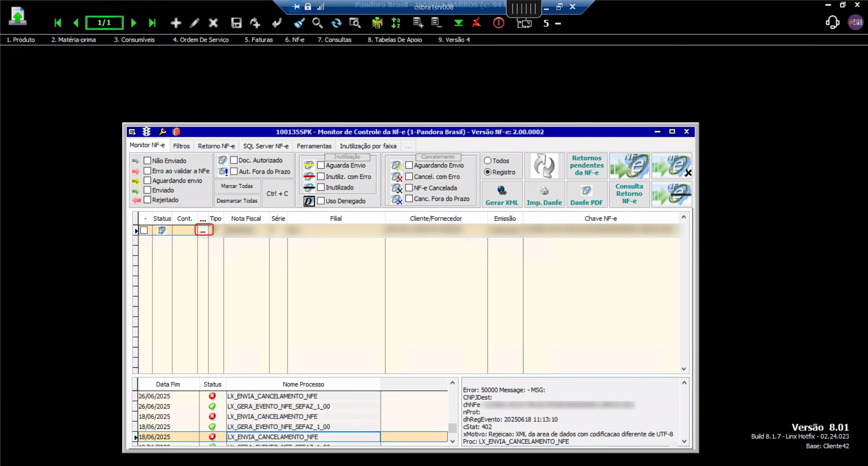Enable the Doc. Autorizado checkbox
This screenshot has height=466, width=868.
234,160
